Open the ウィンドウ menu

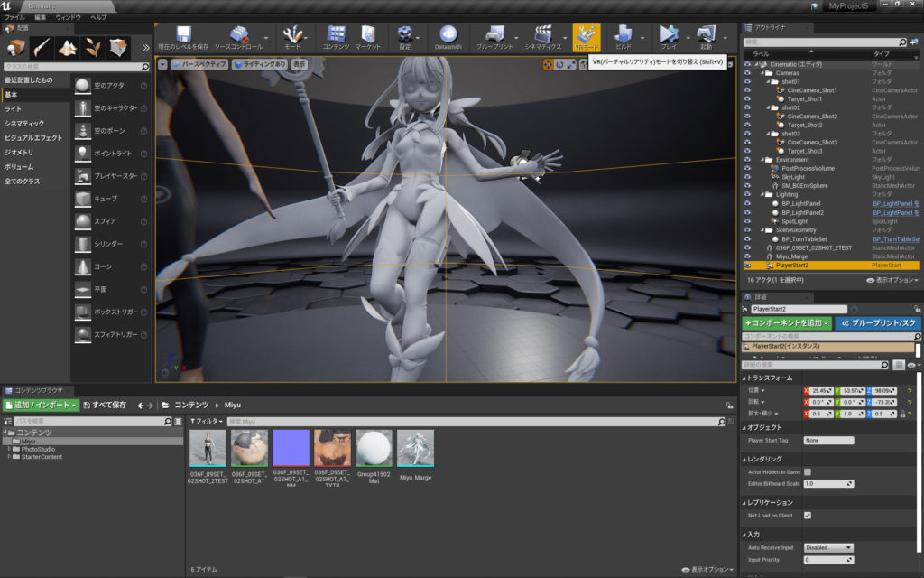click(68, 17)
